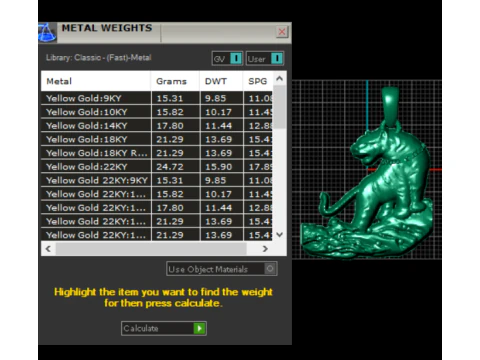Click the 15.90 DWT value
This screenshot has width=480, height=360.
pyautogui.click(x=218, y=167)
